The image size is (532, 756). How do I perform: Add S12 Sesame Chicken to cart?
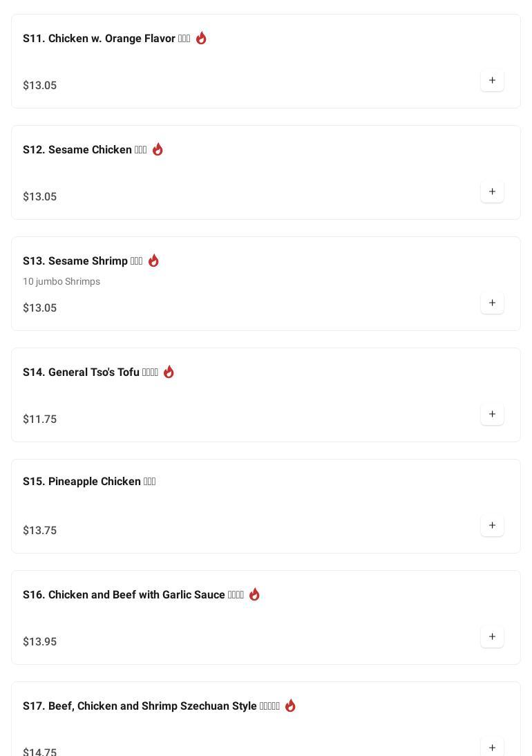[492, 192]
